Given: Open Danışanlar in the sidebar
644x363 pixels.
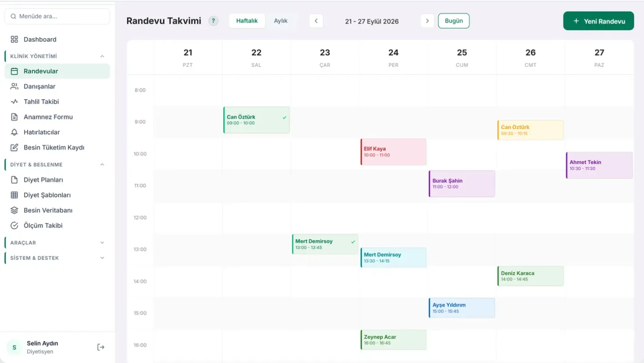Looking at the screenshot, I should point(57,86).
